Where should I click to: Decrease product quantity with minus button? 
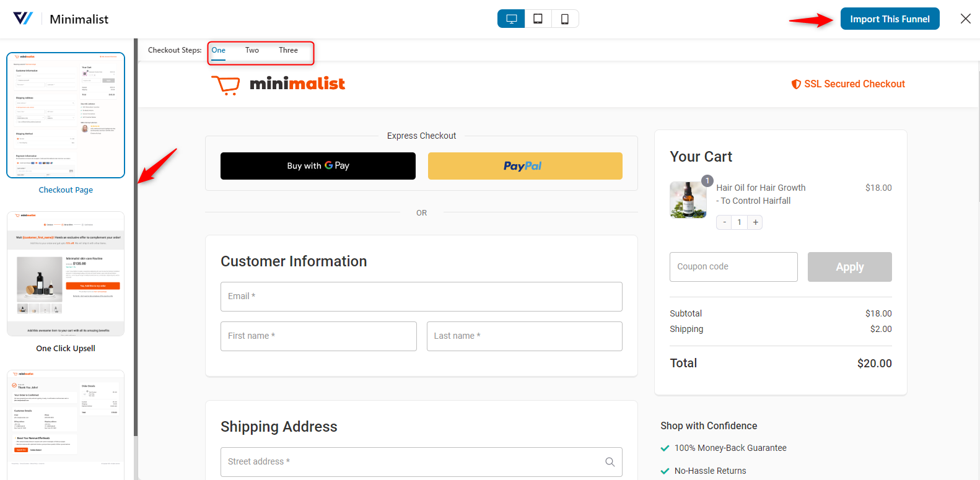pos(724,222)
